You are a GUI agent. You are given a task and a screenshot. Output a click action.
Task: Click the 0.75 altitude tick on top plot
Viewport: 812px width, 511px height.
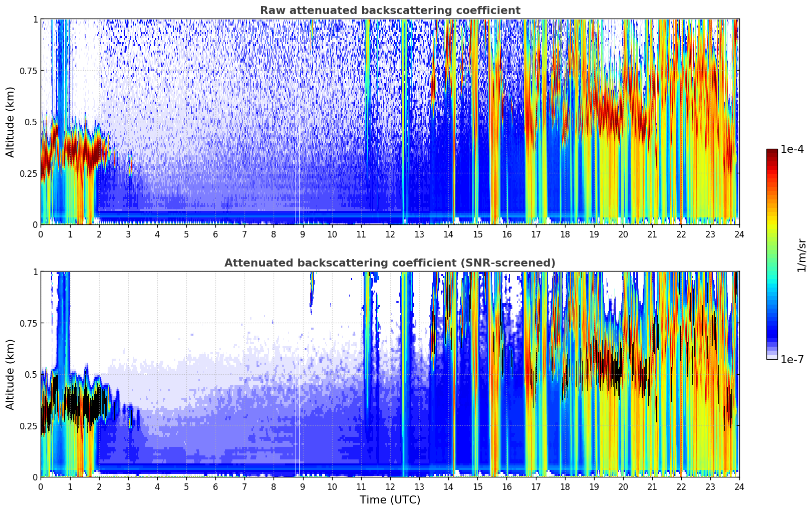click(28, 71)
